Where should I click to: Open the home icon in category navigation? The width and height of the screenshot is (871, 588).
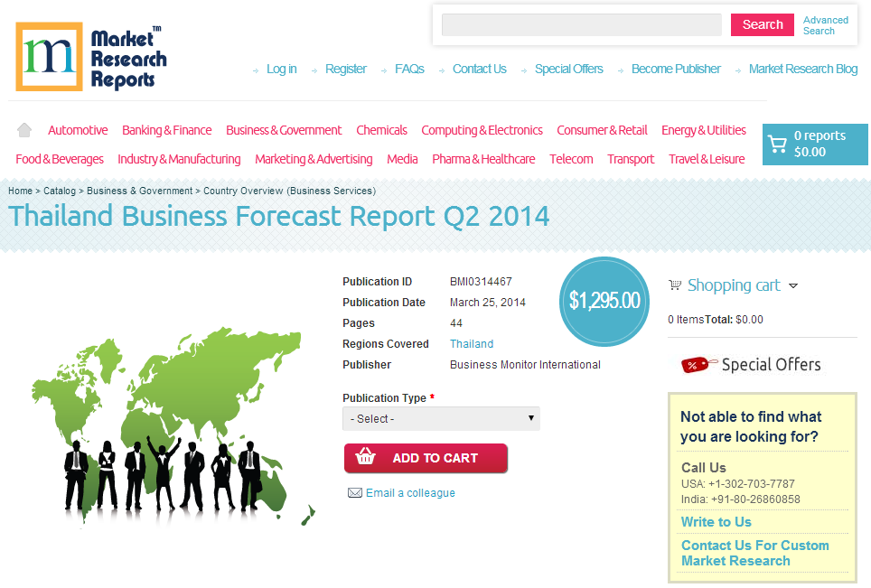click(x=23, y=129)
